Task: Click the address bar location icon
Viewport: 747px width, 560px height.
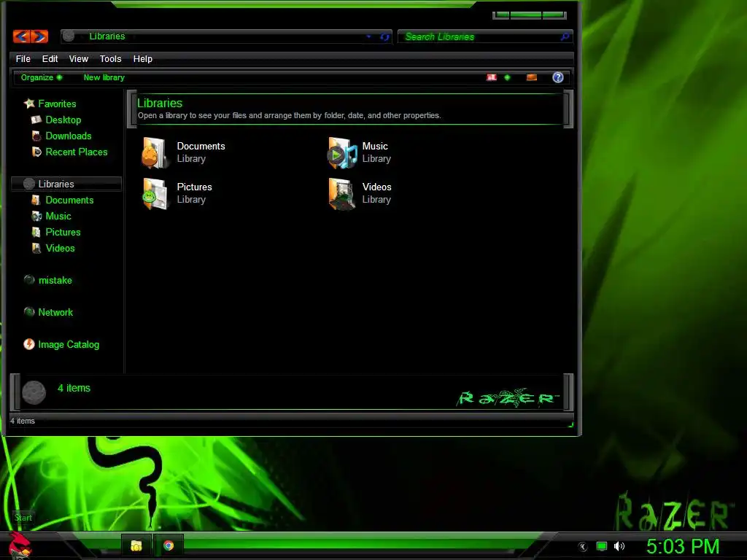Action: (69, 36)
